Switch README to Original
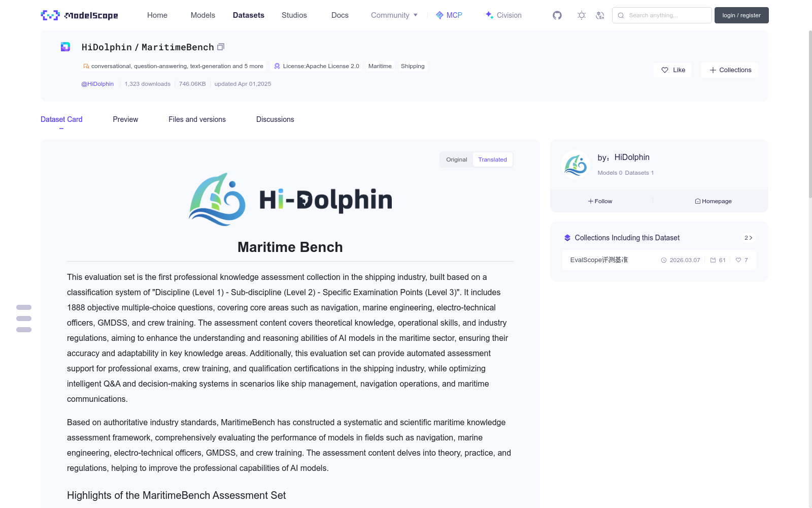Image resolution: width=812 pixels, height=508 pixels. 457,160
